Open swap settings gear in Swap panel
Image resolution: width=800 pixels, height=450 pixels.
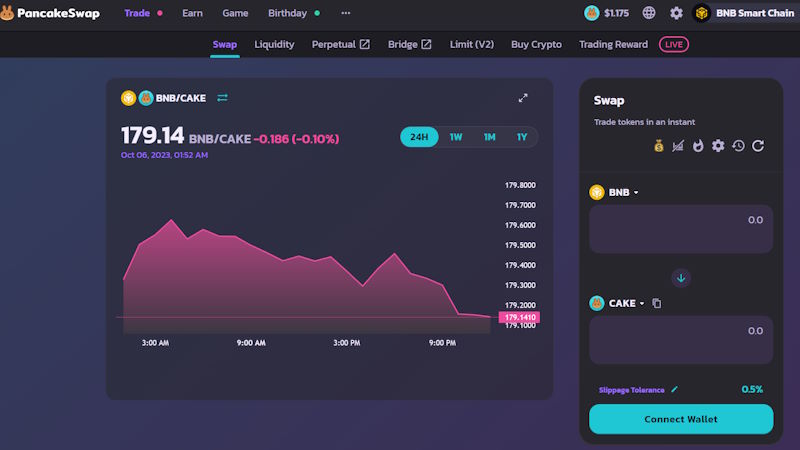pos(718,146)
